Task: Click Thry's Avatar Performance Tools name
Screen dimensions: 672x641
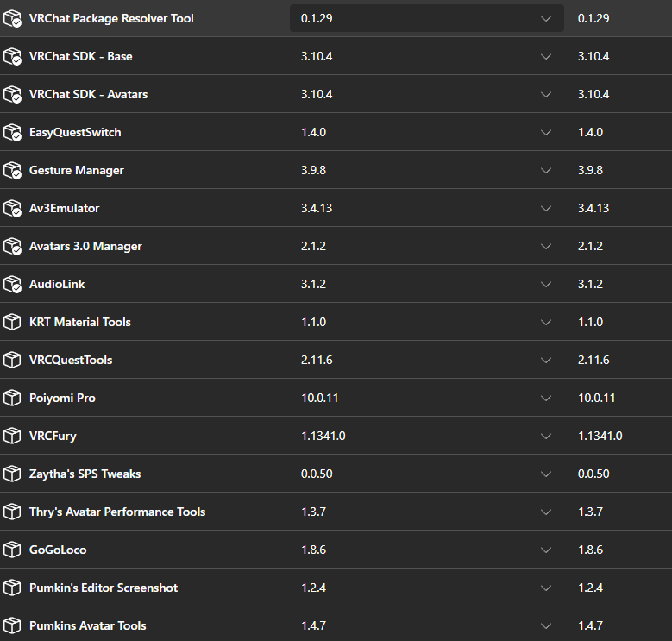Action: pos(117,512)
